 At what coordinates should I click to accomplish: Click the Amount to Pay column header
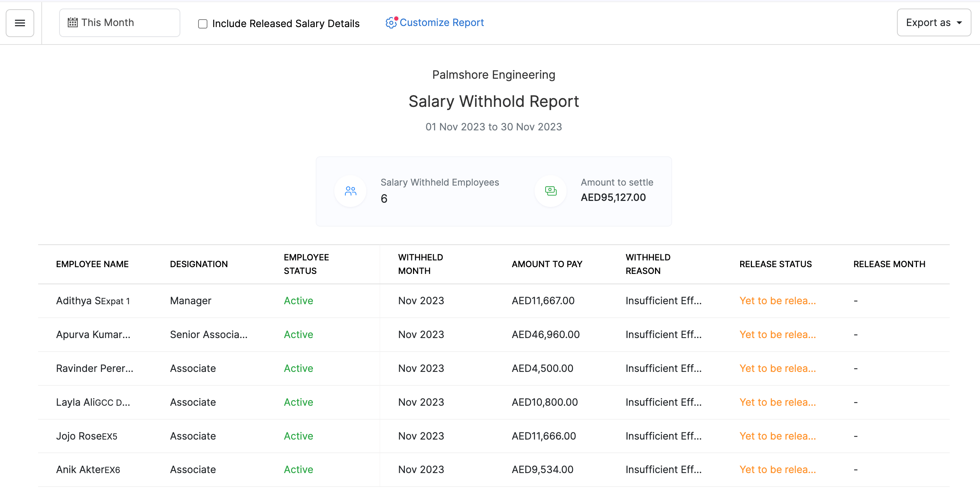click(546, 264)
